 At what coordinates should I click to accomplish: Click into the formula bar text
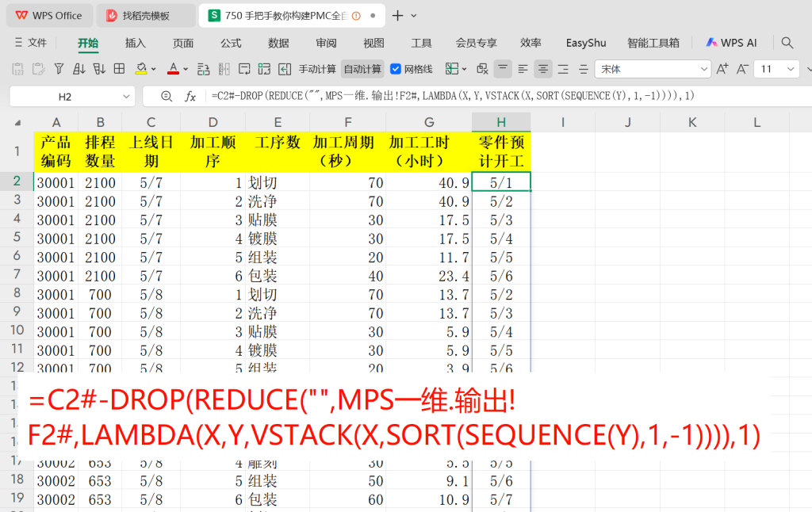tap(453, 96)
